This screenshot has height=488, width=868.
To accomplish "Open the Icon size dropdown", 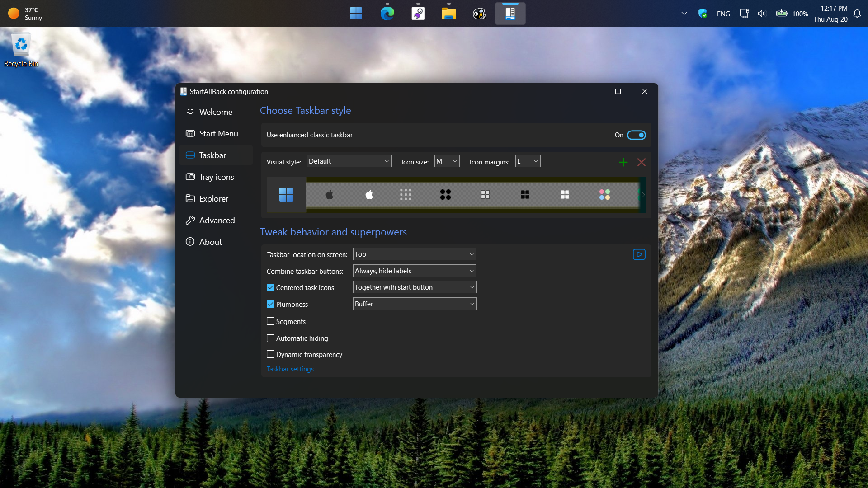I will point(447,161).
